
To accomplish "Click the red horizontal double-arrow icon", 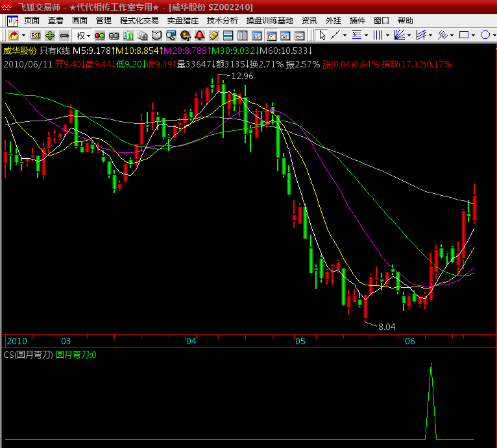I will point(64,36).
